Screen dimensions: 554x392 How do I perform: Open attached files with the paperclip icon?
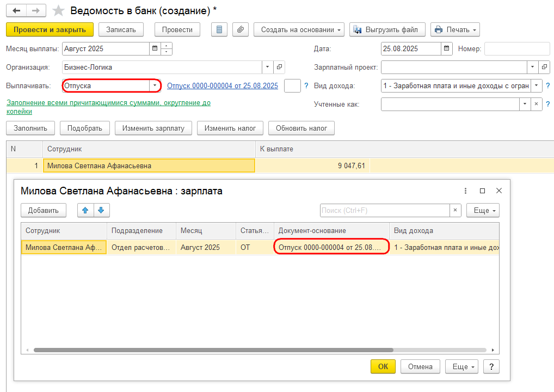pos(240,30)
